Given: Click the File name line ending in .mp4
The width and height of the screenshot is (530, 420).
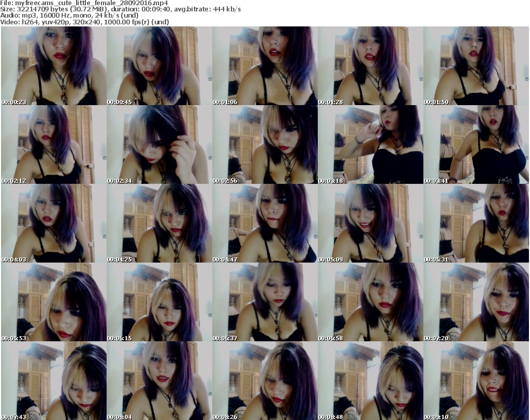Looking at the screenshot, I should pos(84,3).
